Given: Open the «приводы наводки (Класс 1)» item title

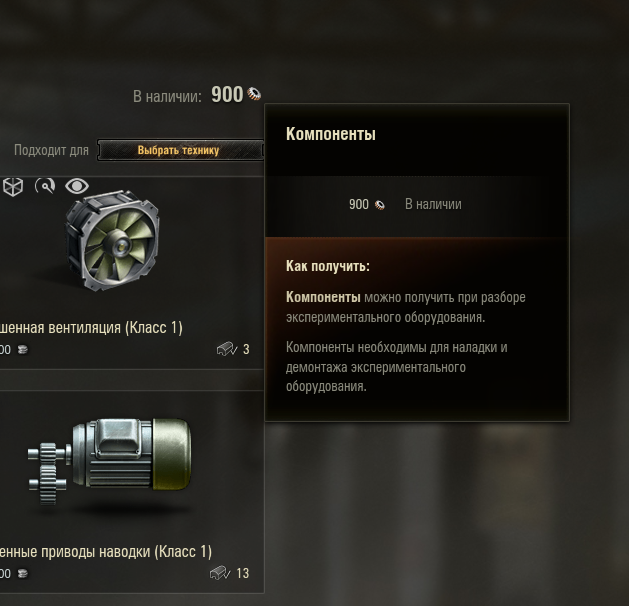Looking at the screenshot, I should [x=106, y=552].
